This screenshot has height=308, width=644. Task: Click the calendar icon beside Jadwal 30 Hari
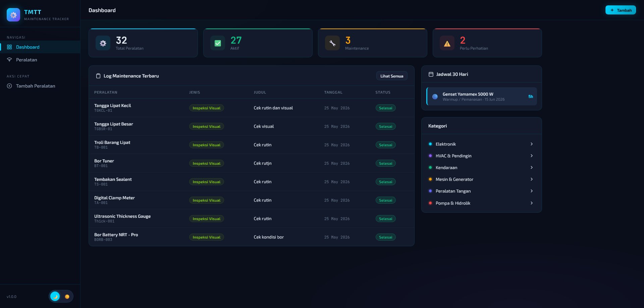(431, 74)
